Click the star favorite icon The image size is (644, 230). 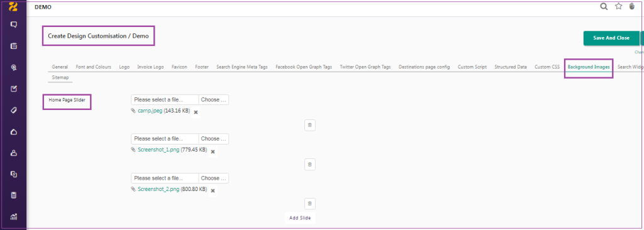click(x=619, y=6)
